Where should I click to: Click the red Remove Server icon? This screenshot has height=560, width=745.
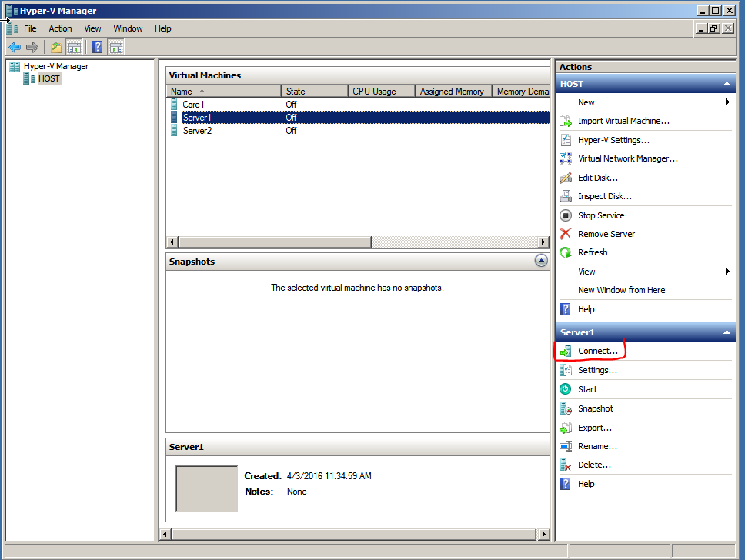pos(566,234)
